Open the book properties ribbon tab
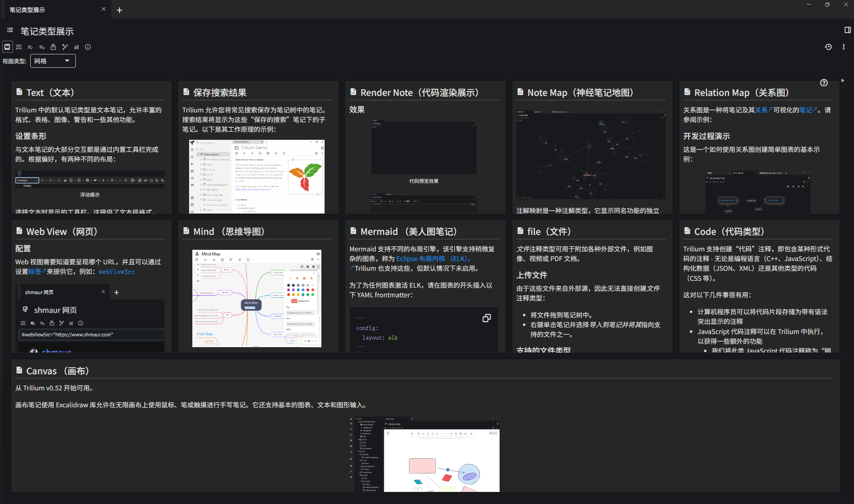Image resolution: width=854 pixels, height=504 pixels. (7, 47)
